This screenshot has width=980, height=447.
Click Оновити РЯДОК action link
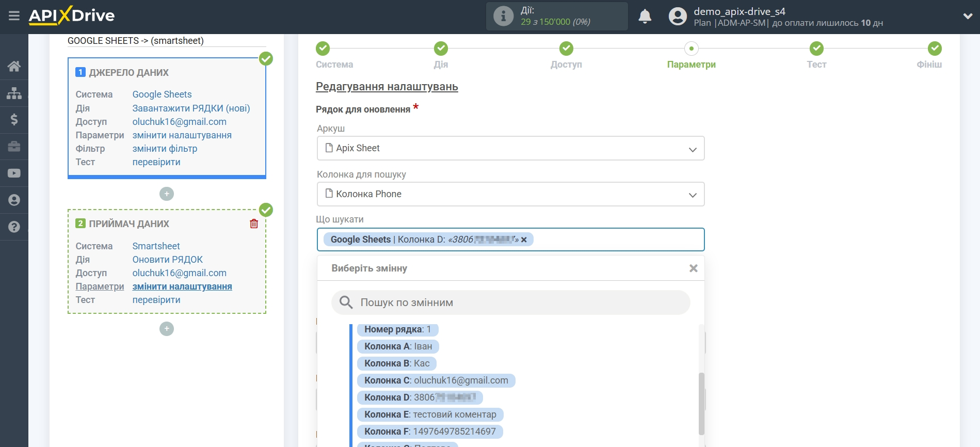pyautogui.click(x=167, y=260)
